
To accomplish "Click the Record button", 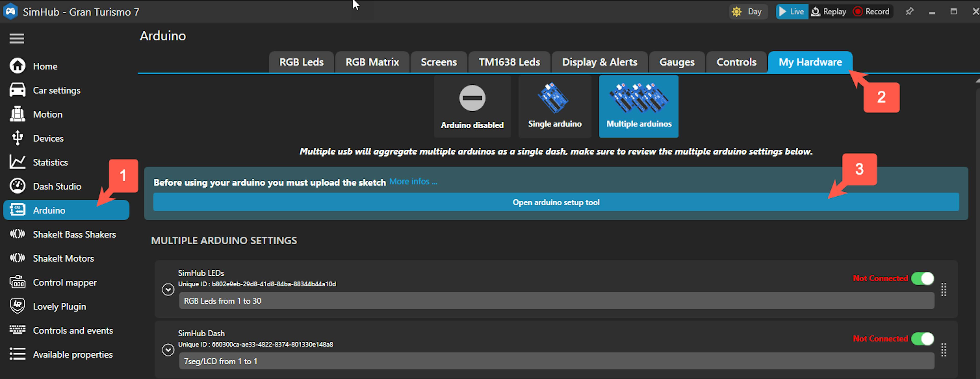I will (871, 12).
